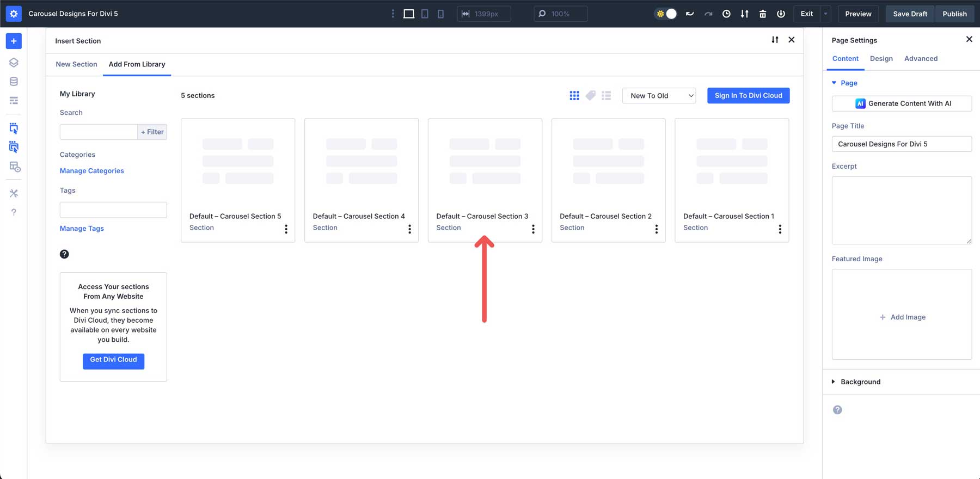
Task: Open the New To Old sort dropdown
Action: coord(659,96)
